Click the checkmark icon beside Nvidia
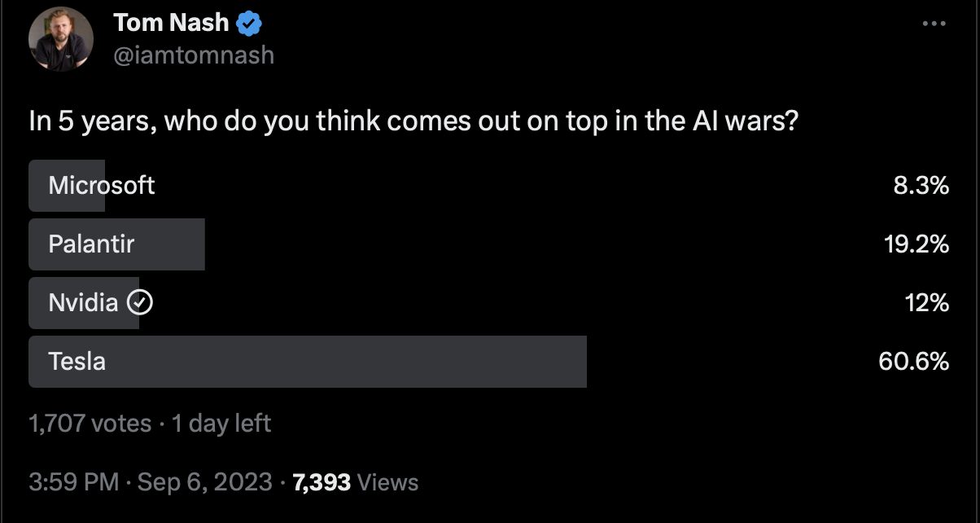Image resolution: width=980 pixels, height=523 pixels. (142, 303)
